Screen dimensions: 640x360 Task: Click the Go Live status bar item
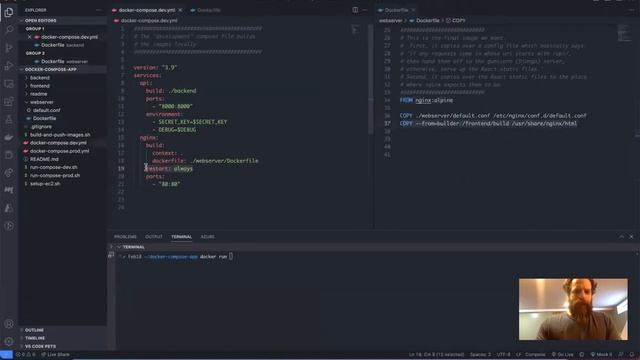click(562, 354)
